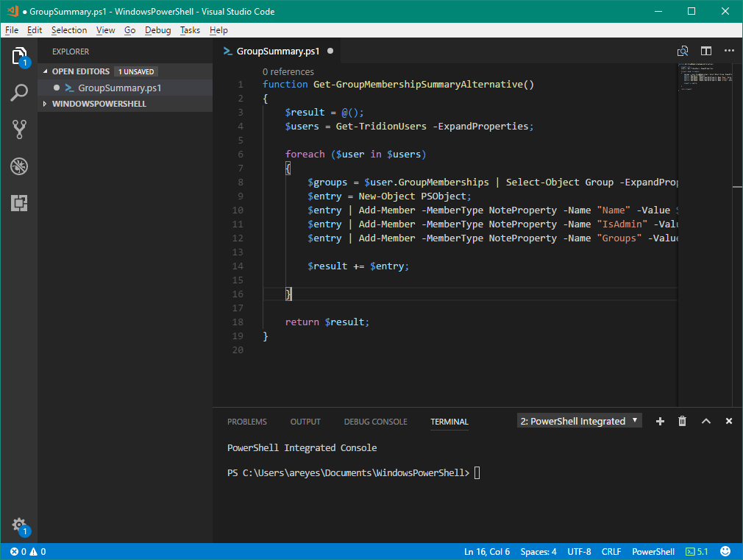Maximize the terminal panel with the chevron
The width and height of the screenshot is (743, 560).
(706, 421)
